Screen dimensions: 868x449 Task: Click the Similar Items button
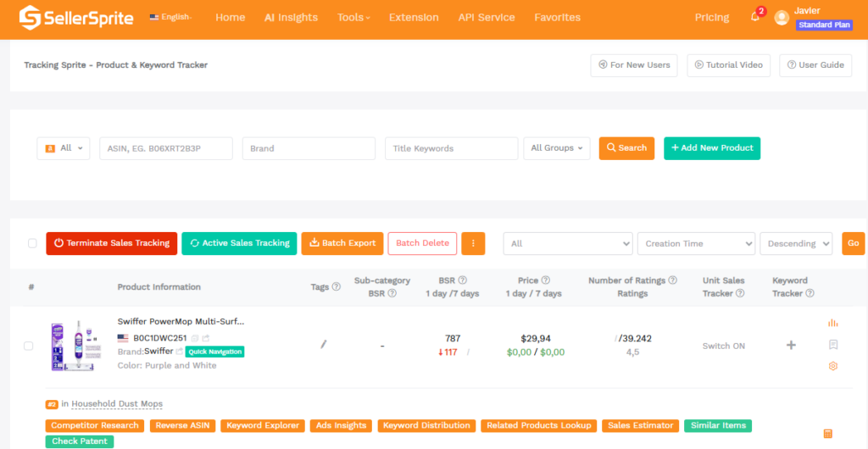point(718,426)
